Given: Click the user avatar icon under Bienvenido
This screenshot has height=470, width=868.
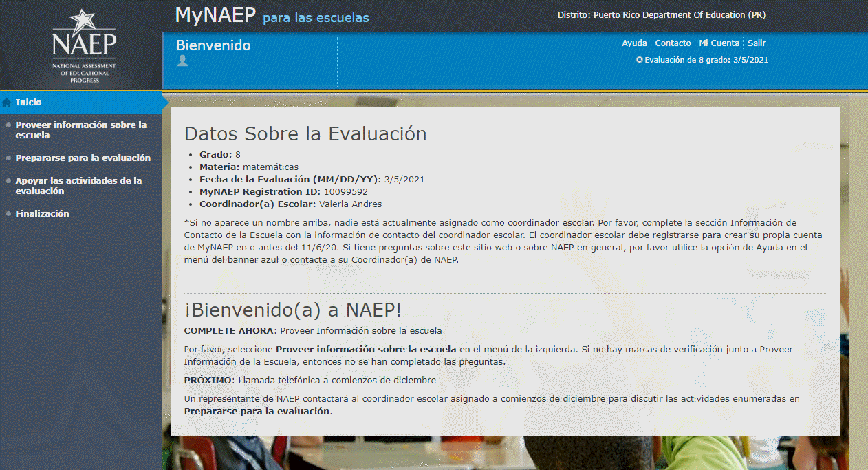Looking at the screenshot, I should pyautogui.click(x=182, y=61).
